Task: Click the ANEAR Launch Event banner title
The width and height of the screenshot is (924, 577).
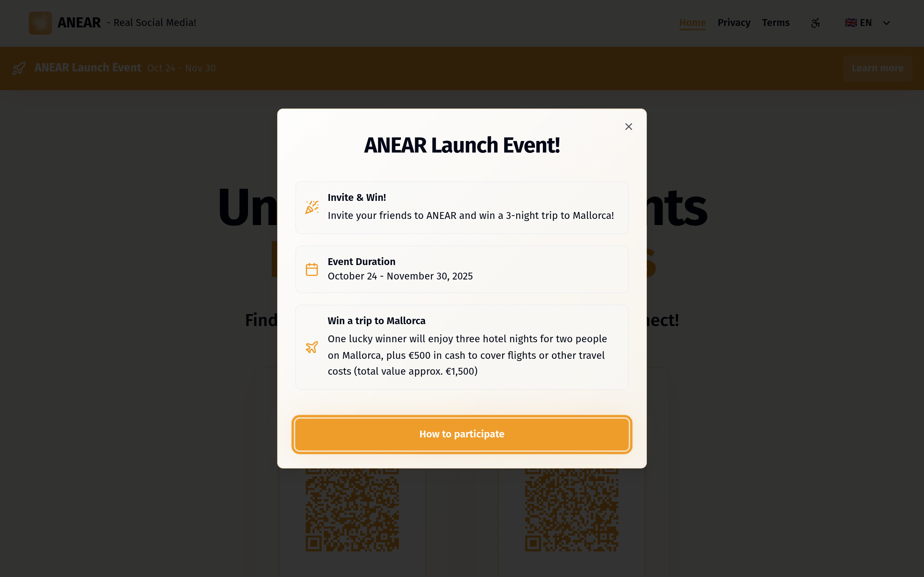Action: click(x=88, y=68)
